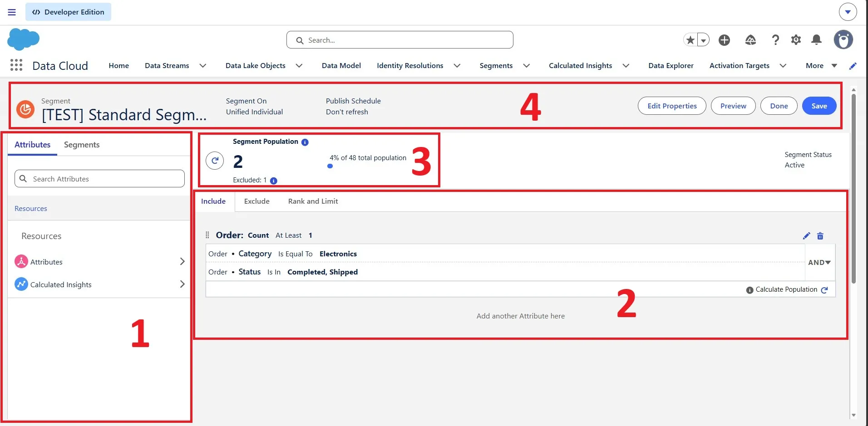This screenshot has width=868, height=426.
Task: Go to the Home tab
Action: [x=119, y=66]
